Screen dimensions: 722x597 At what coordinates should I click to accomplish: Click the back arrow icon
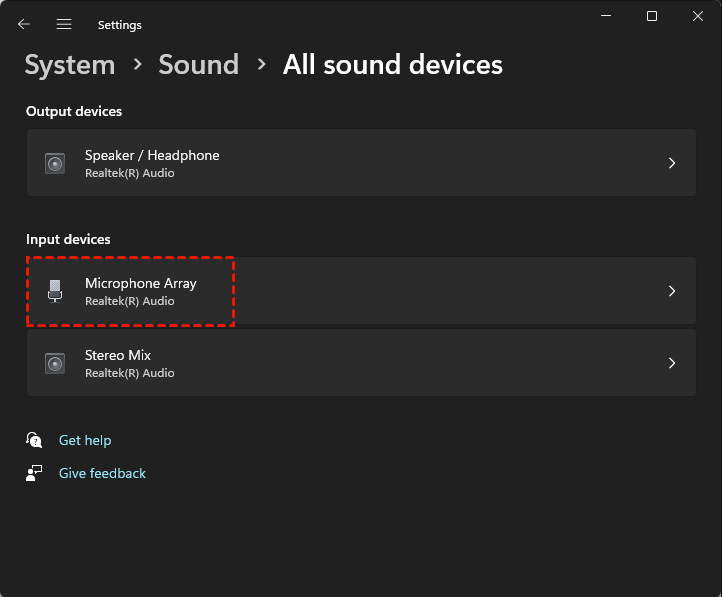coord(24,24)
